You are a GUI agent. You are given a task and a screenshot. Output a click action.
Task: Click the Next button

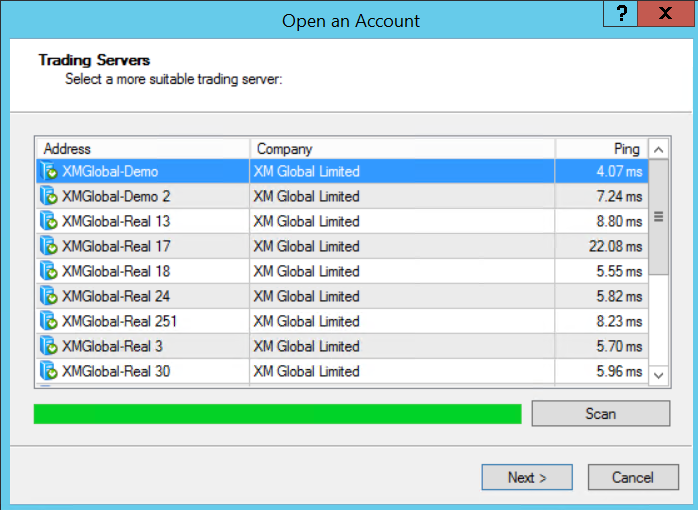click(527, 478)
